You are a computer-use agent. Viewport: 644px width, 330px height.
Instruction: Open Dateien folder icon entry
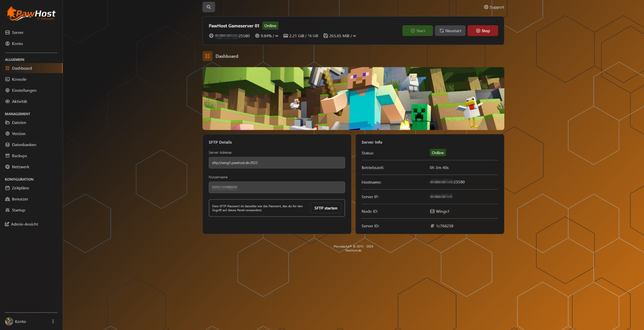pos(19,123)
